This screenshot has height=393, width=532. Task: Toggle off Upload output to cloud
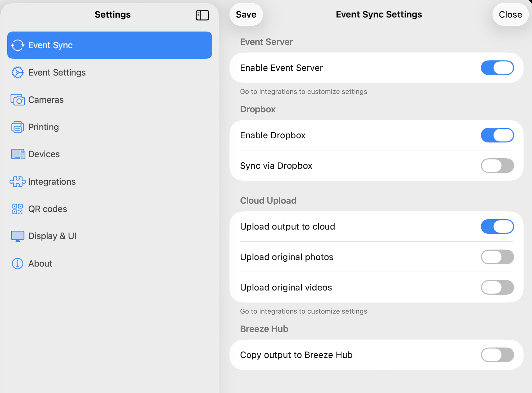tap(497, 227)
